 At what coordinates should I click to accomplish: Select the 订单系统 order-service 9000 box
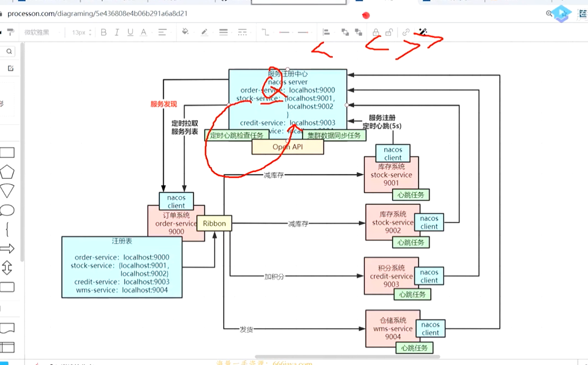tap(176, 224)
